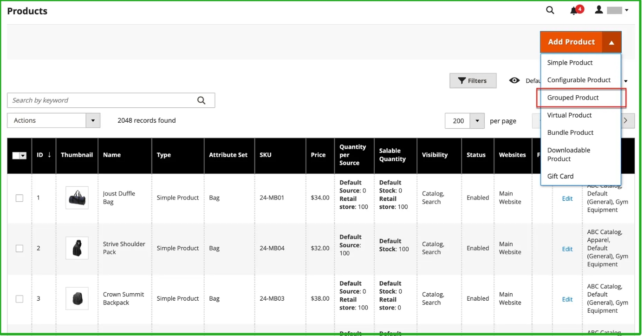The width and height of the screenshot is (644, 336).
Task: Click the search magnifier icon in header
Action: click(550, 10)
